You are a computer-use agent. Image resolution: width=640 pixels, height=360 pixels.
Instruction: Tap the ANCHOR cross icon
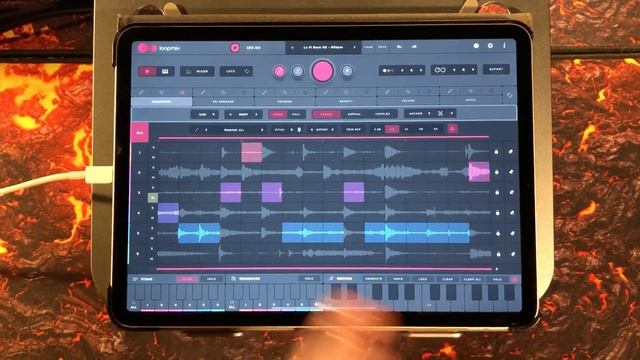(440, 113)
